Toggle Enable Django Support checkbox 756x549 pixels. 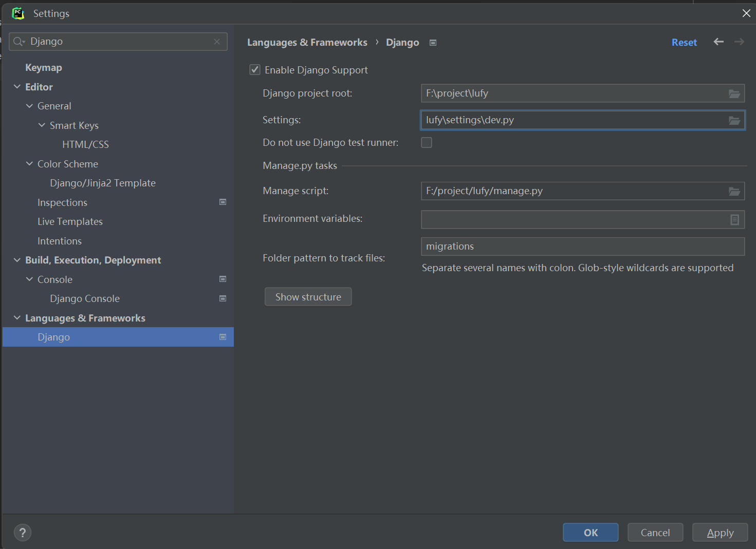pos(255,70)
